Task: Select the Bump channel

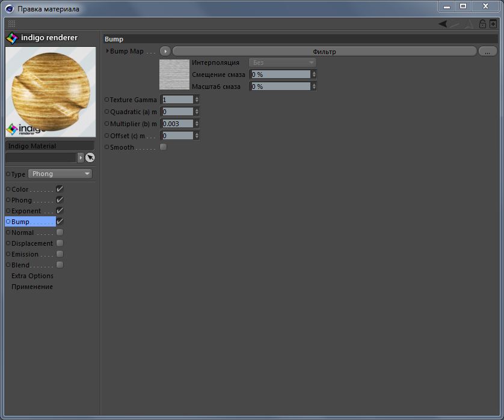Action: click(x=20, y=222)
